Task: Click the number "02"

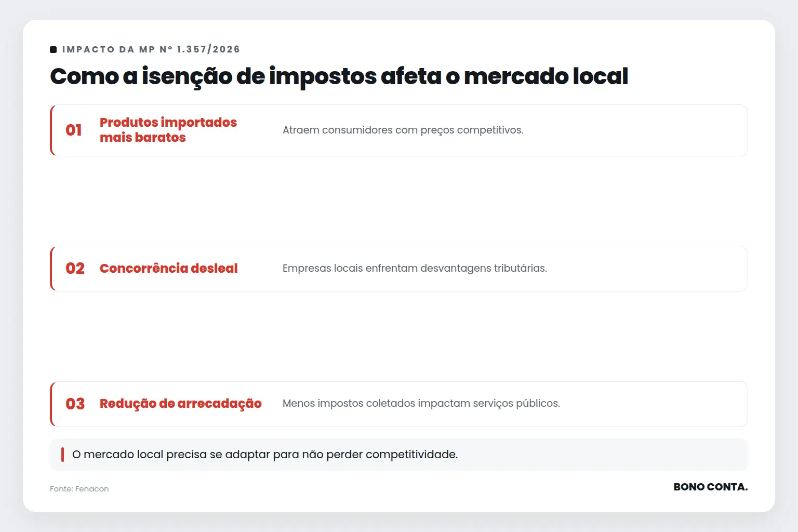Action: point(75,268)
